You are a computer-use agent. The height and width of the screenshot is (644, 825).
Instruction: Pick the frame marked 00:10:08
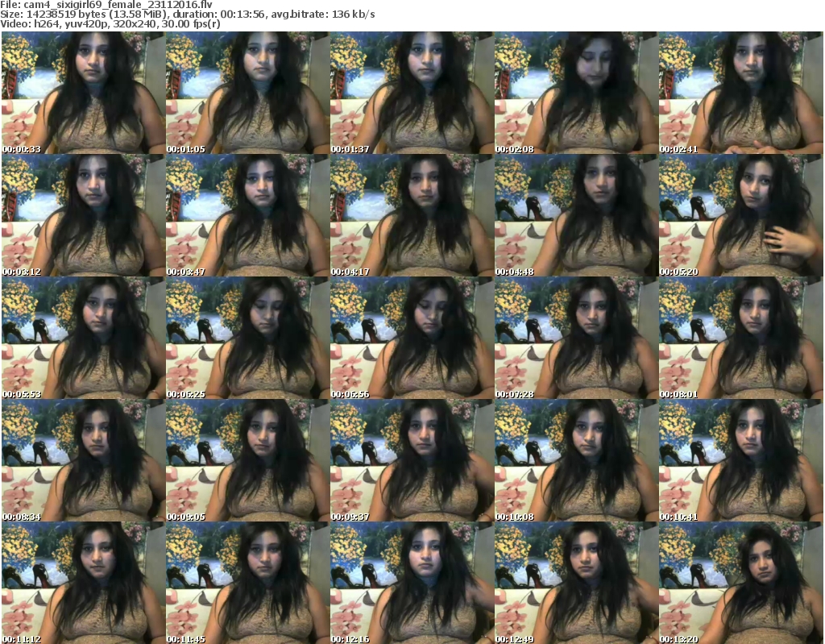[x=576, y=461]
